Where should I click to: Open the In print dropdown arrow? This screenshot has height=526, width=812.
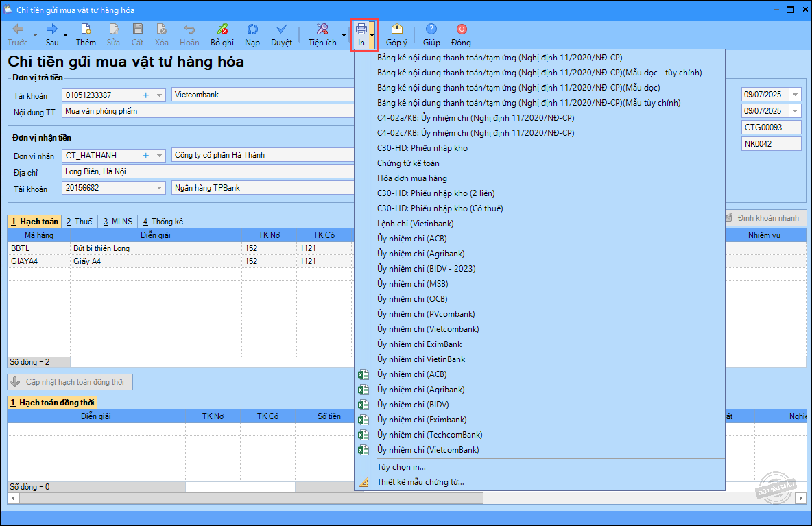tap(372, 35)
